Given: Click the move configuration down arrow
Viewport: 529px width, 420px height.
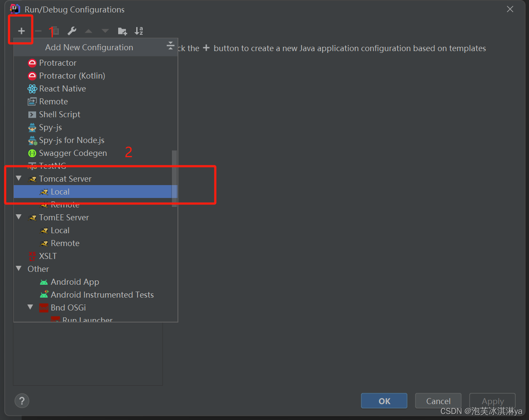Looking at the screenshot, I should click(105, 31).
